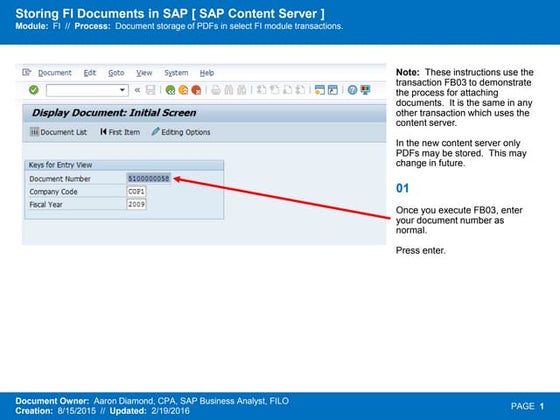The width and height of the screenshot is (560, 420).
Task: Click the Previous Page navigation icon
Action: (274, 90)
